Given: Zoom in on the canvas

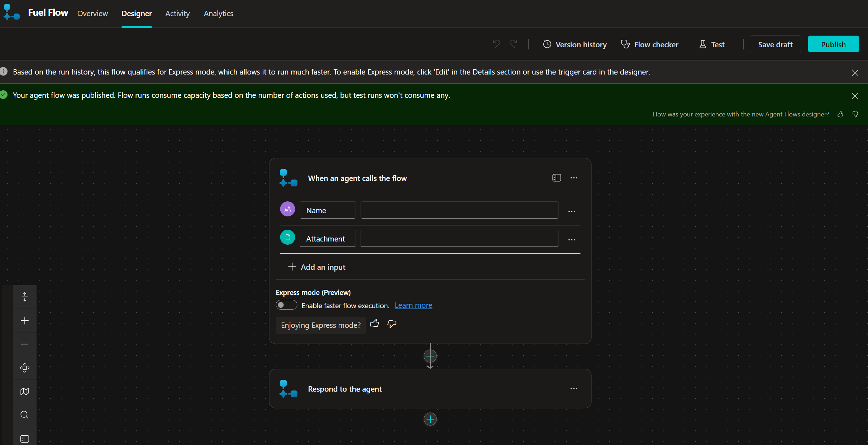Looking at the screenshot, I should [x=24, y=320].
